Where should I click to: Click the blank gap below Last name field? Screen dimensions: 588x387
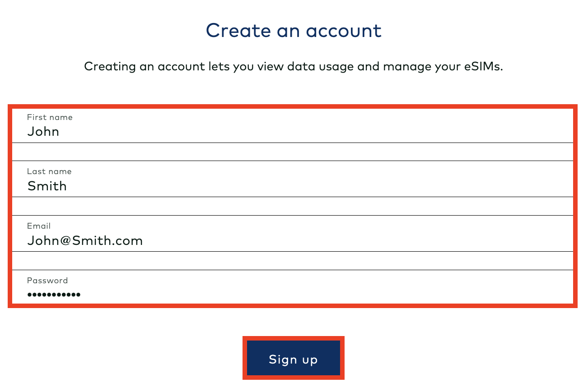click(293, 206)
